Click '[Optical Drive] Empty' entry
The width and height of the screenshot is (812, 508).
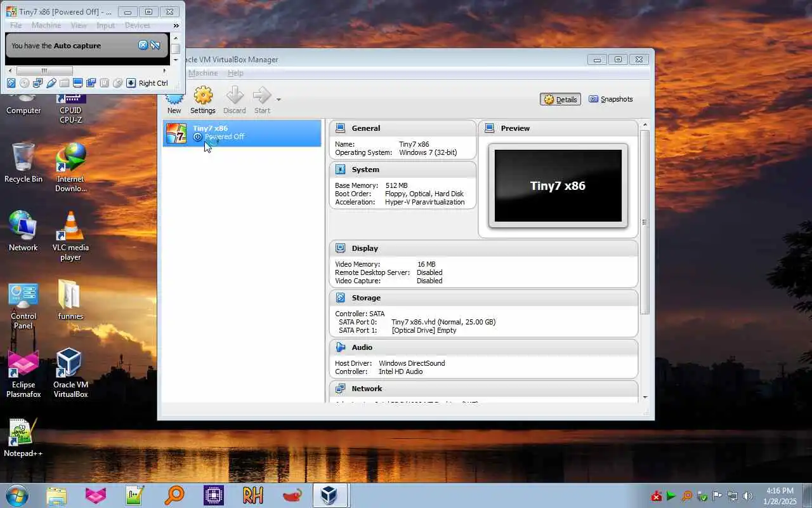coord(424,330)
